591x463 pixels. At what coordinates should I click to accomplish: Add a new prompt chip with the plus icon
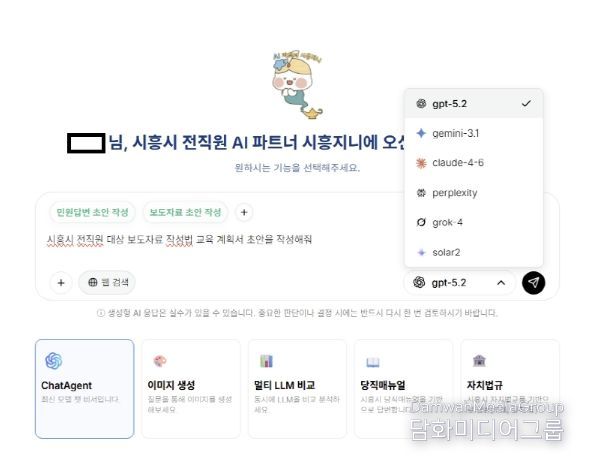click(x=244, y=212)
